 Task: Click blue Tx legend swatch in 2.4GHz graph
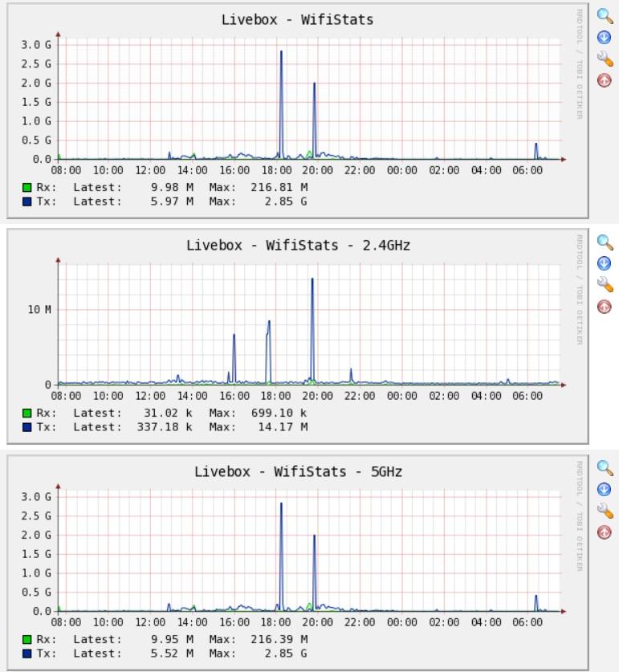coord(27,427)
